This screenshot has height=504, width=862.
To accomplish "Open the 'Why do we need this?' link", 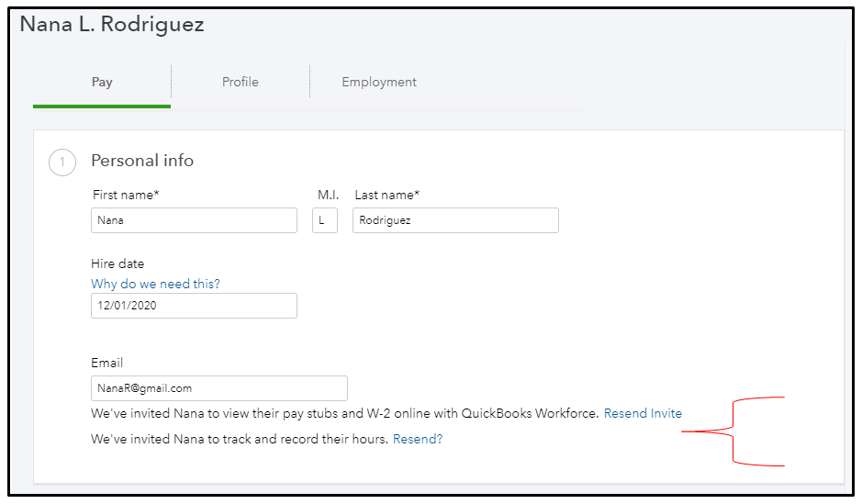I will point(155,284).
